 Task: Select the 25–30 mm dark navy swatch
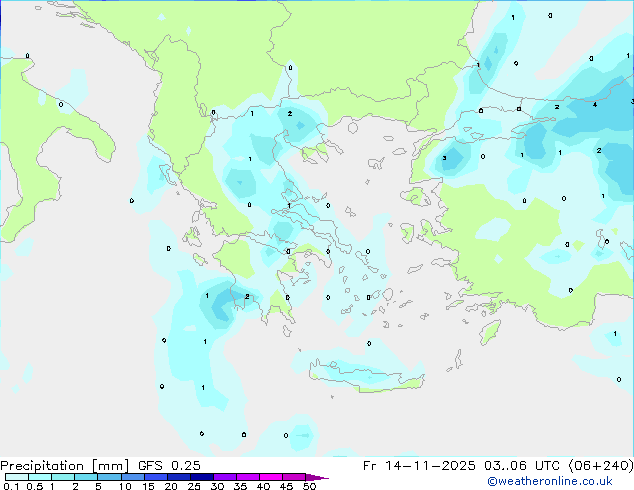[x=201, y=477]
